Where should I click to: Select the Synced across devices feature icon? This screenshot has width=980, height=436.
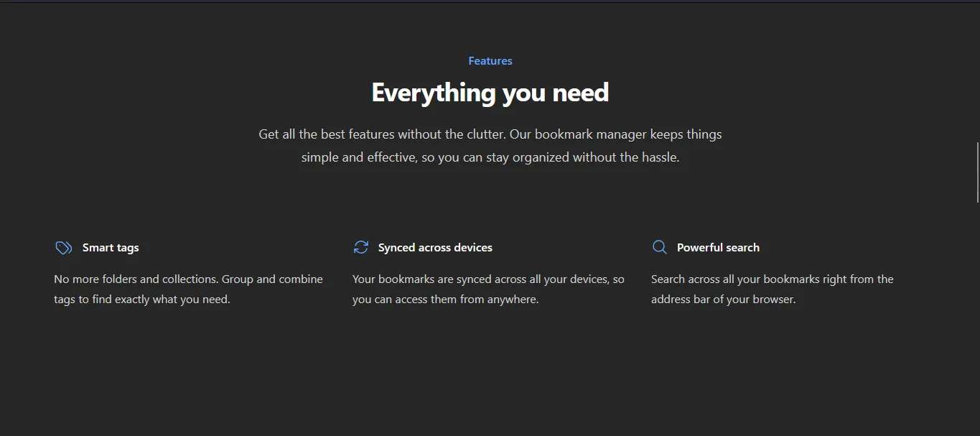point(361,246)
